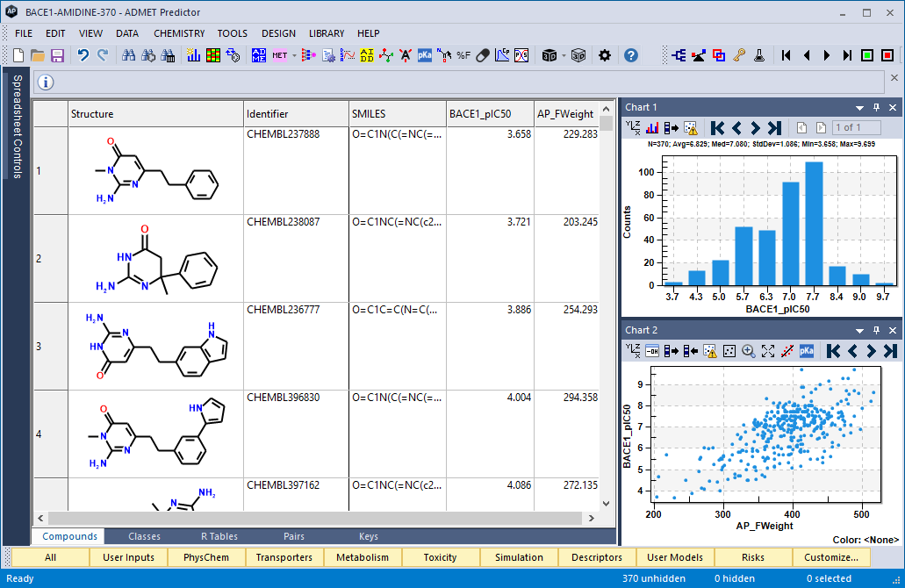905x588 pixels.
Task: Click the fit-to-extent arrows icon in Chart 2
Action: tap(768, 351)
